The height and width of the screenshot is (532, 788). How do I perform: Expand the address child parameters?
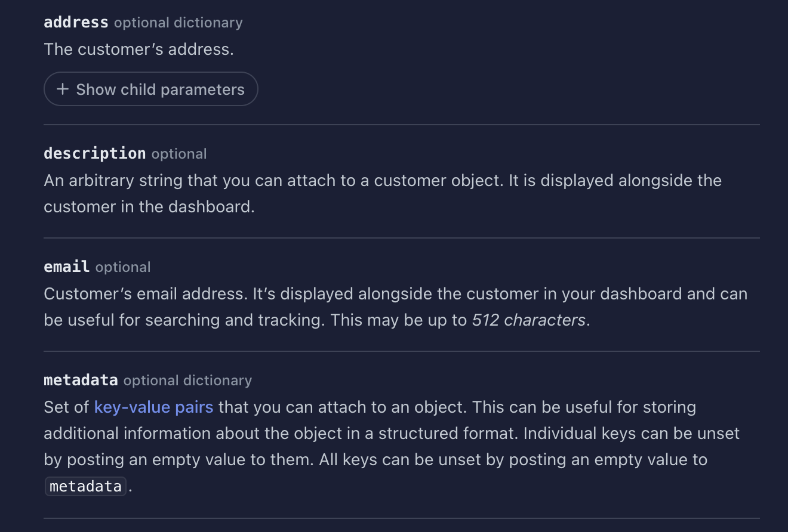click(x=150, y=88)
